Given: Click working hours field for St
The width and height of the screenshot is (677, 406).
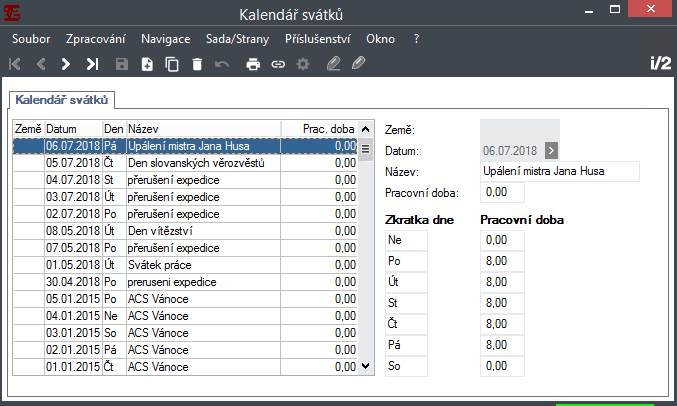Looking at the screenshot, I should (x=502, y=303).
